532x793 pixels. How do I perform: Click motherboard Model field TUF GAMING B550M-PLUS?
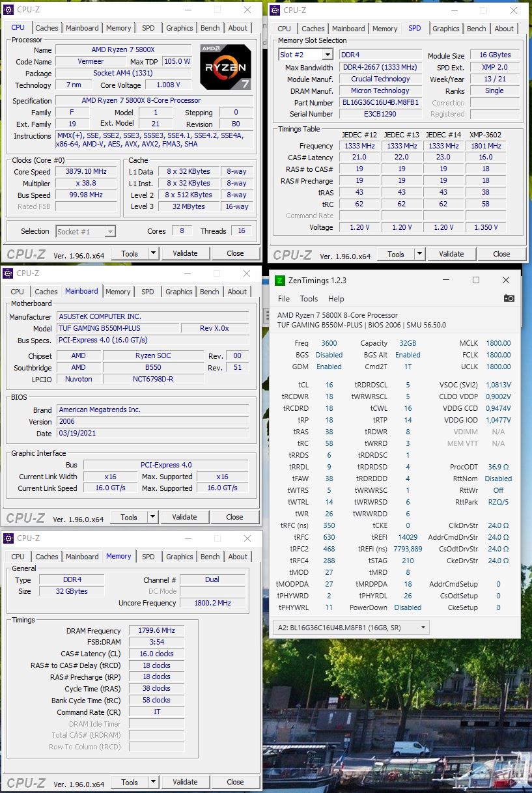click(x=117, y=328)
